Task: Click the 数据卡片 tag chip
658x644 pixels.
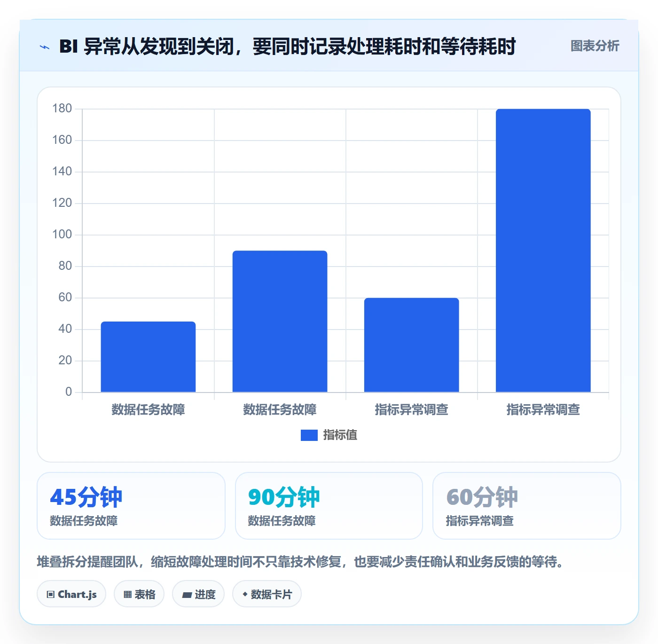Action: coord(267,594)
